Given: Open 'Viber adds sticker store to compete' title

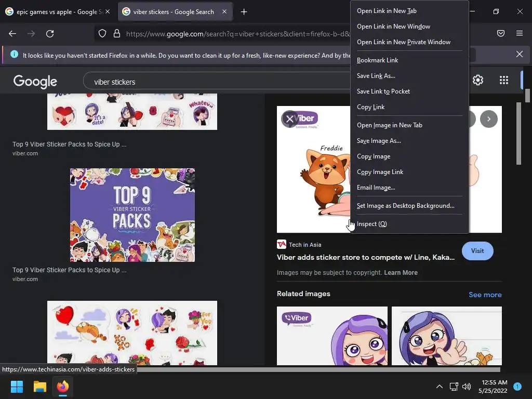Looking at the screenshot, I should point(365,257).
